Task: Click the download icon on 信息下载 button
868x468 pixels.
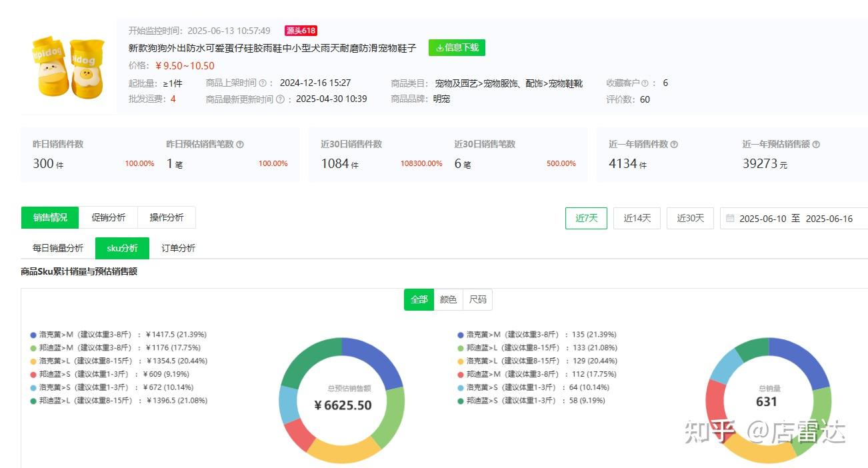Action: 439,47
